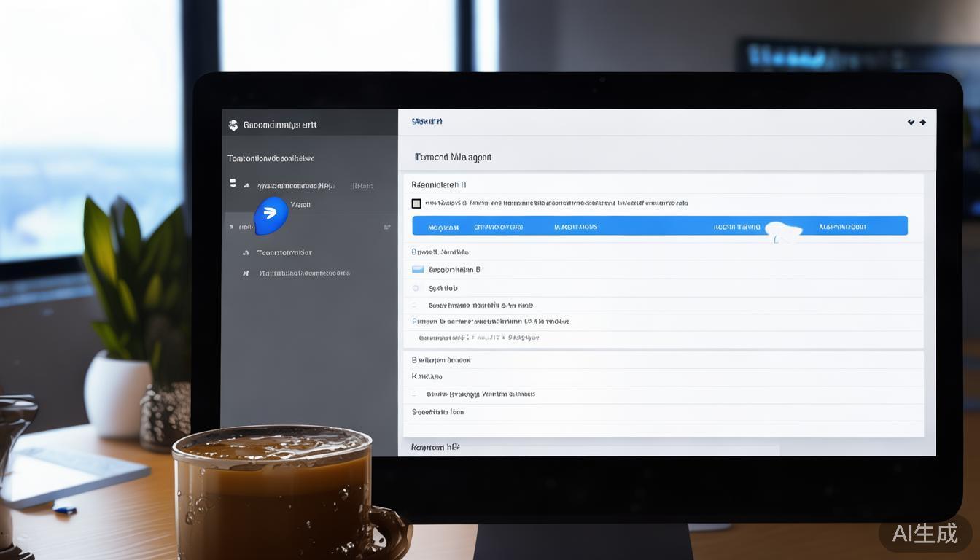The image size is (980, 560).
Task: Click the icon beside the 'Toonntoinoiker' sidebar item
Action: (x=246, y=253)
